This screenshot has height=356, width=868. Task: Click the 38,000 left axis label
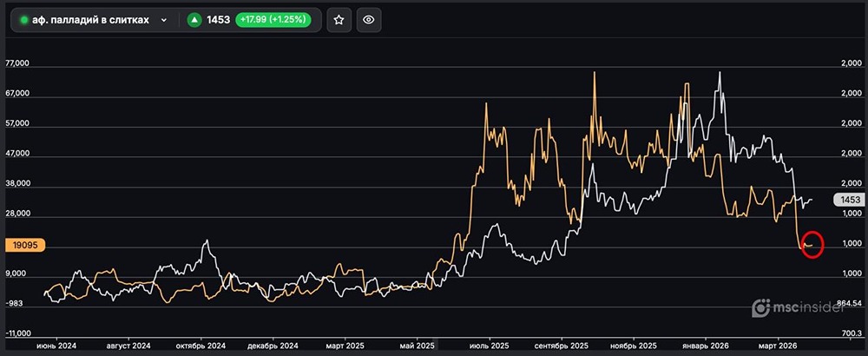pyautogui.click(x=17, y=183)
